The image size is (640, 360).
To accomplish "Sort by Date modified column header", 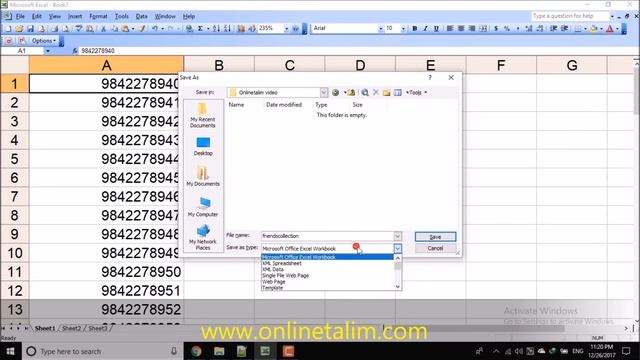I will (x=284, y=105).
